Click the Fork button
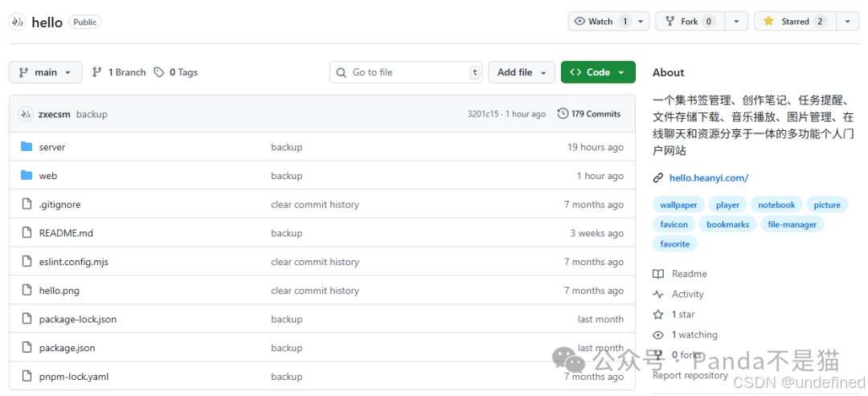Viewport: 868px width, 396px height. 690,22
